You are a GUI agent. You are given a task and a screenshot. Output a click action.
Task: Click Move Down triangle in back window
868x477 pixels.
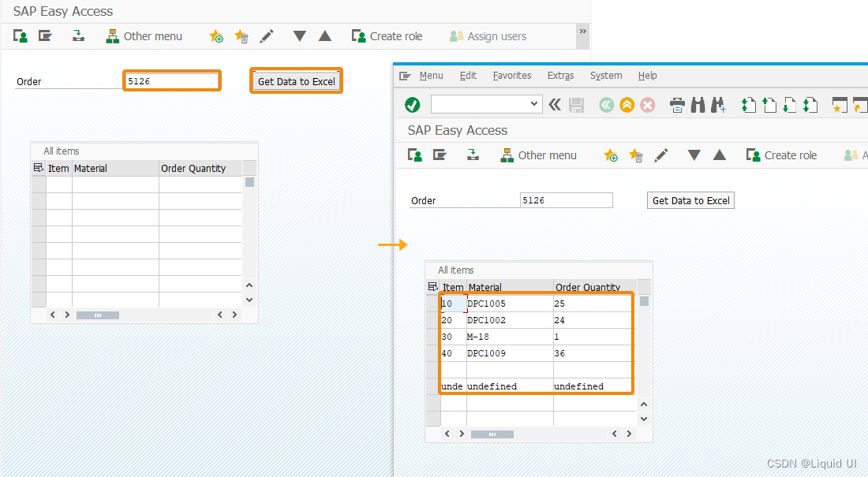(300, 36)
